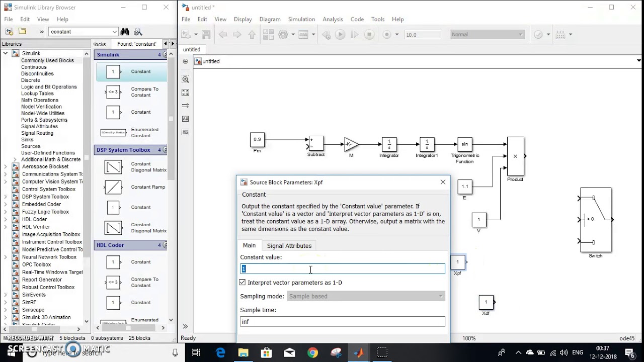The image size is (644, 362).
Task: Open the Sampling mode dropdown
Action: pos(366,296)
